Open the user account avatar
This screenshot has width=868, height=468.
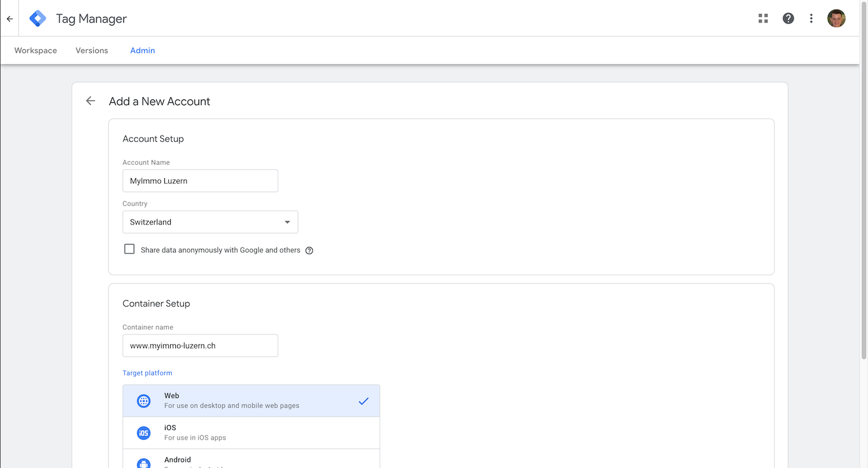tap(836, 19)
